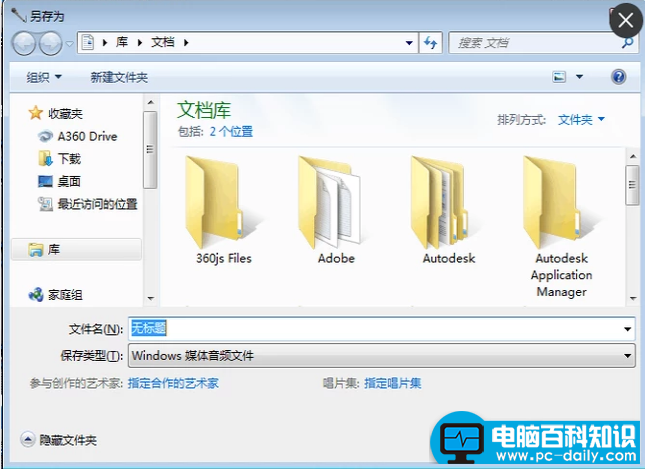Open the view options dropdown arrow
Image resolution: width=645 pixels, height=469 pixels.
point(579,77)
